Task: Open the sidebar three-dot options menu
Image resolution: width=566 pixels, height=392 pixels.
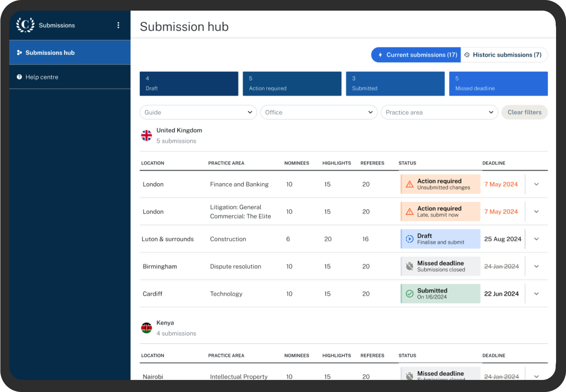Action: coord(118,25)
